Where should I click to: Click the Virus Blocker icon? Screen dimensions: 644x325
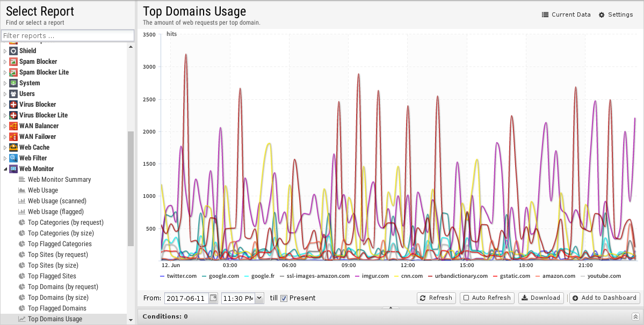point(13,105)
